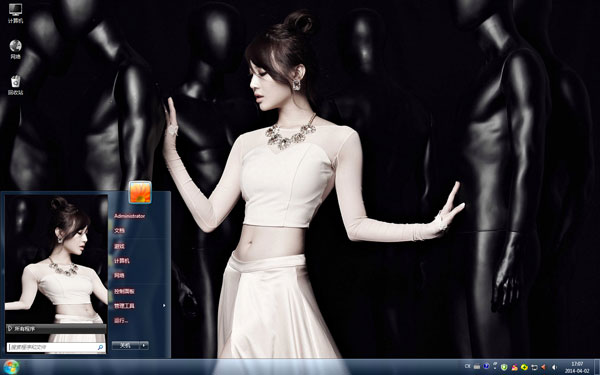Image resolution: width=600 pixels, height=375 pixels.
Task: Open the 计算机 desktop icon
Action: pyautogui.click(x=15, y=13)
